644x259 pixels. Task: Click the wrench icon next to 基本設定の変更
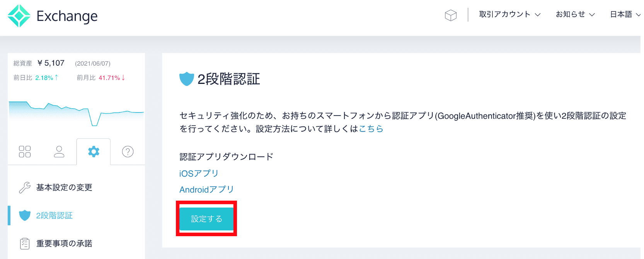tap(24, 187)
